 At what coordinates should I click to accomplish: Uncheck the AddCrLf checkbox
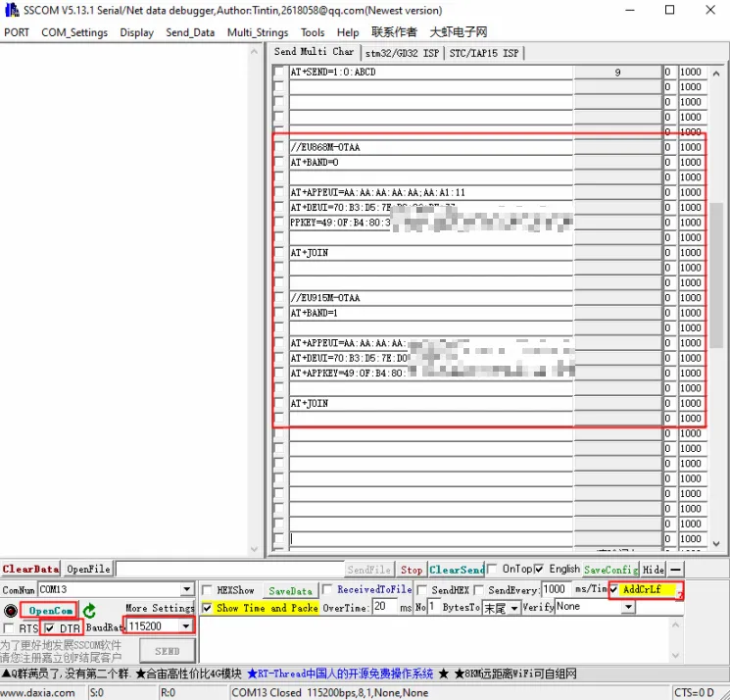click(x=614, y=590)
